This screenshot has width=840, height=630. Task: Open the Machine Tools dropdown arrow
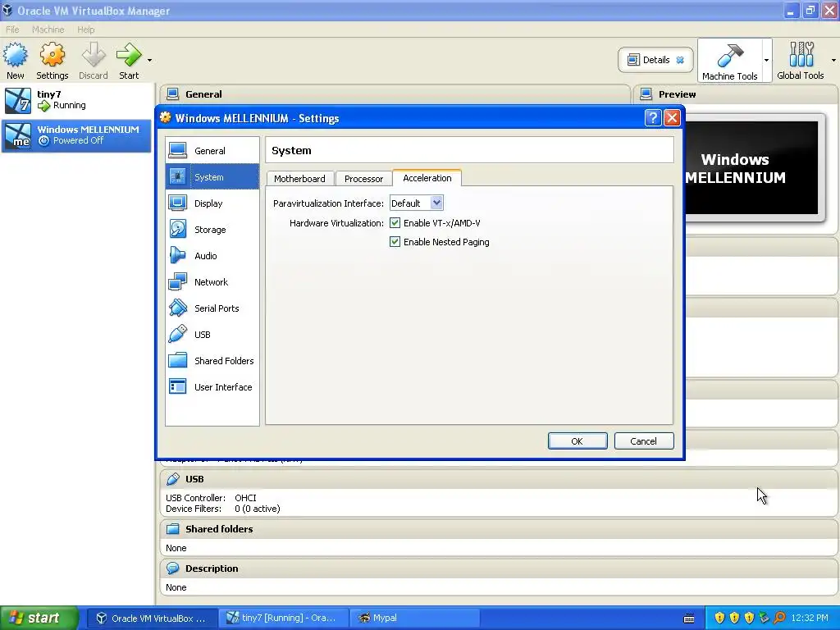pyautogui.click(x=767, y=60)
